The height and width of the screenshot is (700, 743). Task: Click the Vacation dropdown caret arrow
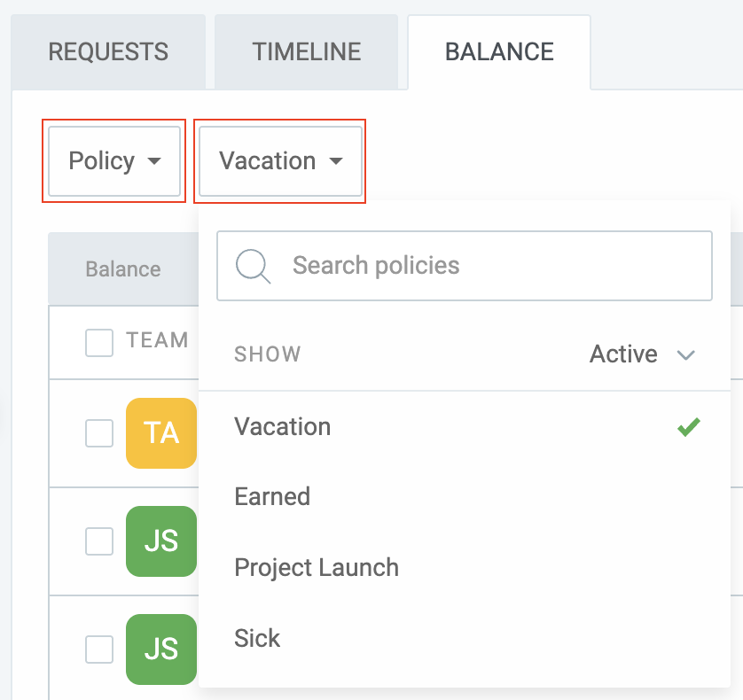click(336, 161)
